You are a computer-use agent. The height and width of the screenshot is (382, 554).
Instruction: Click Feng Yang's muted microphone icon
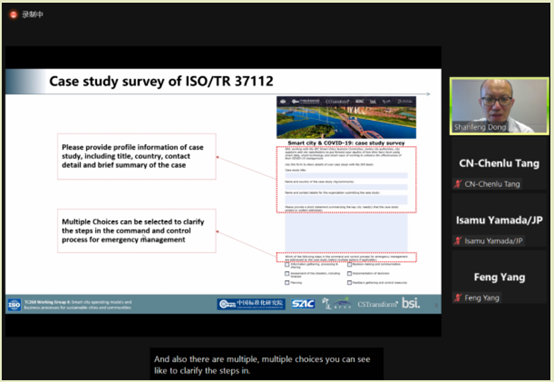click(x=458, y=298)
